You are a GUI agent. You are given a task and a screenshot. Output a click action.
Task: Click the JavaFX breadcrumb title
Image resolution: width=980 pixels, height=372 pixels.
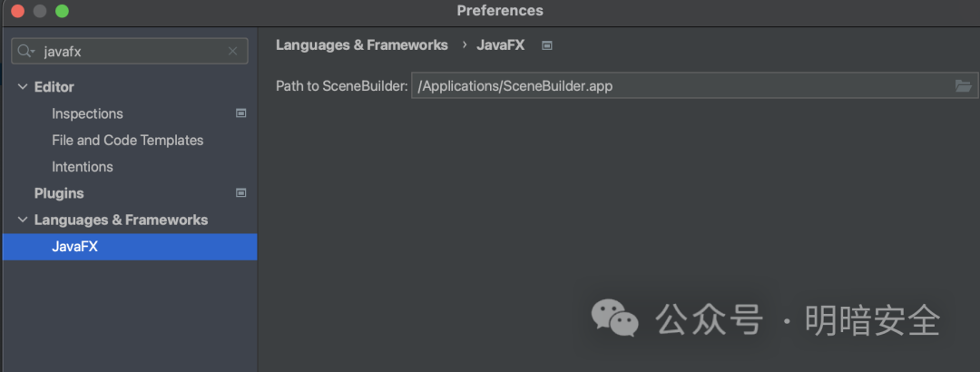click(x=500, y=45)
